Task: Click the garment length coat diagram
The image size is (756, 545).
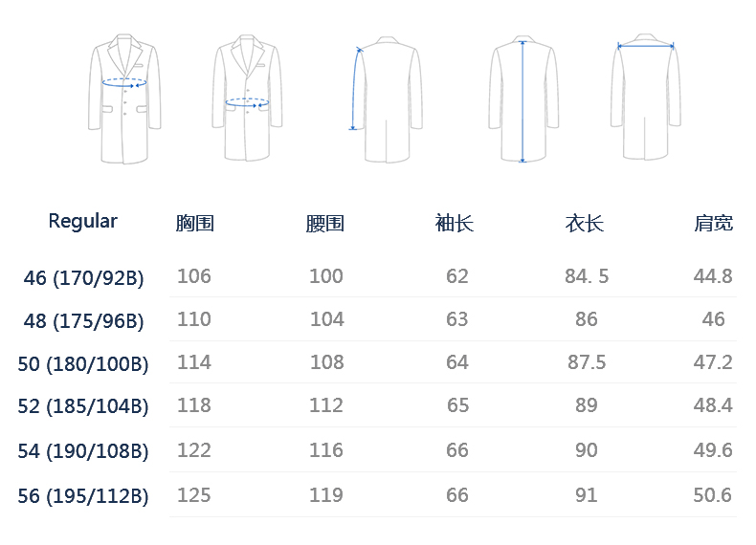Action: [523, 98]
